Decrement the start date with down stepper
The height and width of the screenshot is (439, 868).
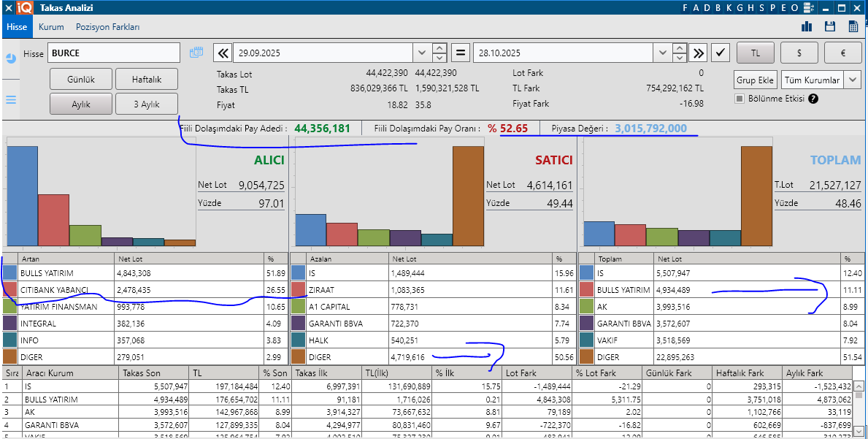pyautogui.click(x=439, y=58)
